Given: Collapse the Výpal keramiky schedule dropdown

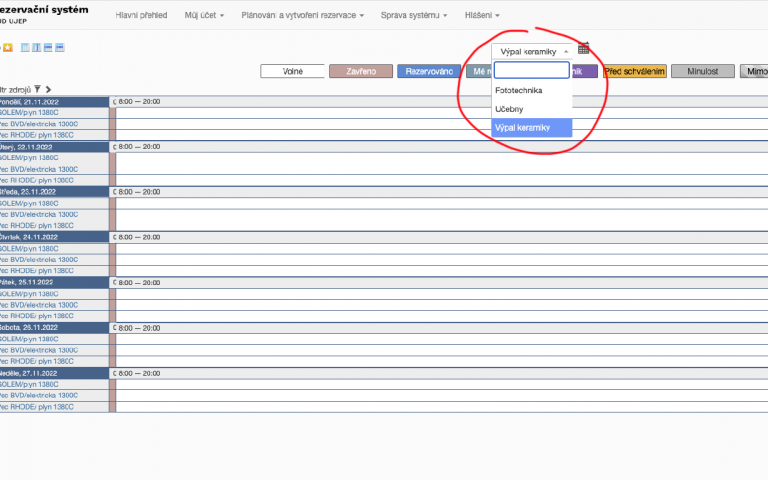Looking at the screenshot, I should [532, 50].
